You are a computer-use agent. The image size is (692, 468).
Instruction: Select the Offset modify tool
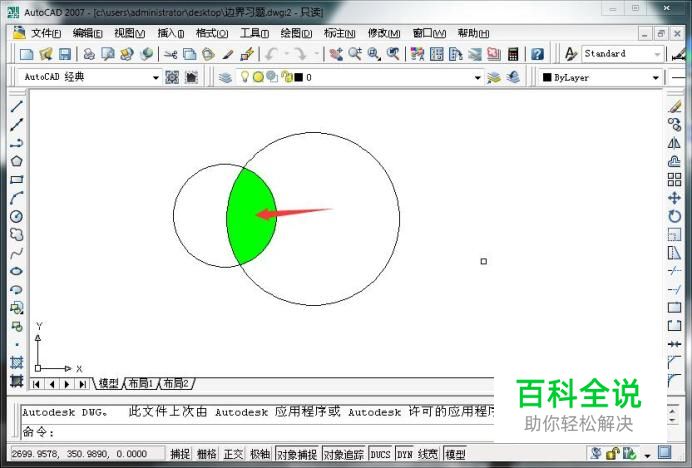tap(674, 161)
